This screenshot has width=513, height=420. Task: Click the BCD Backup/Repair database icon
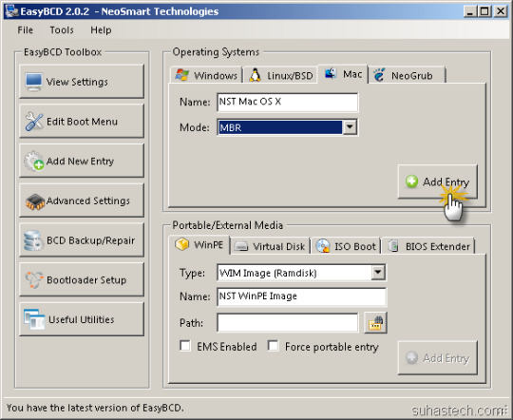pyautogui.click(x=33, y=240)
